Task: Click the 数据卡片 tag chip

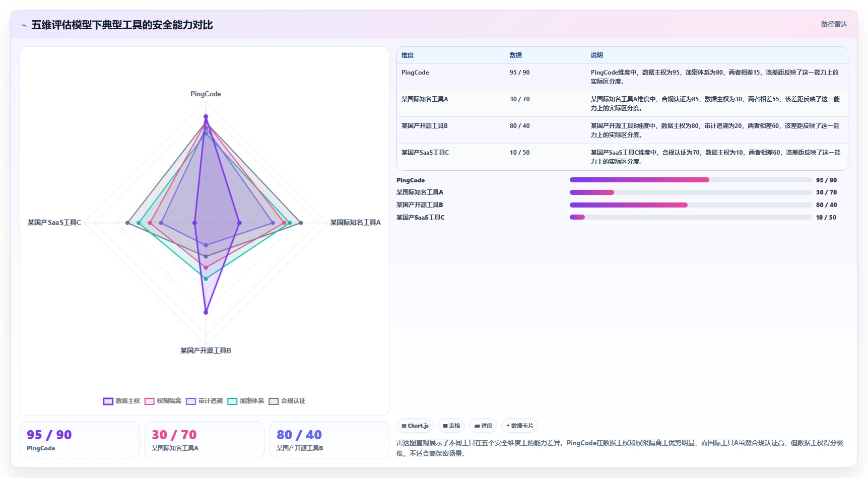Action: (x=520, y=426)
